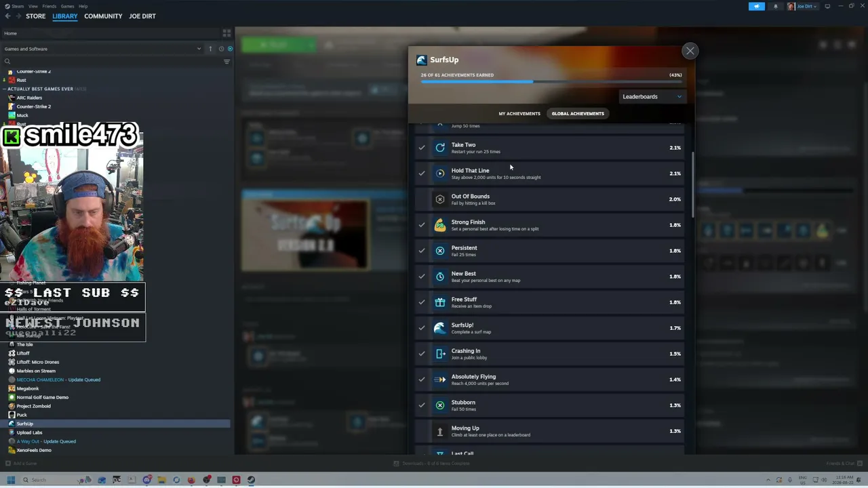Click the achievements list scrollbar
Image resolution: width=868 pixels, height=488 pixels.
coord(693,184)
